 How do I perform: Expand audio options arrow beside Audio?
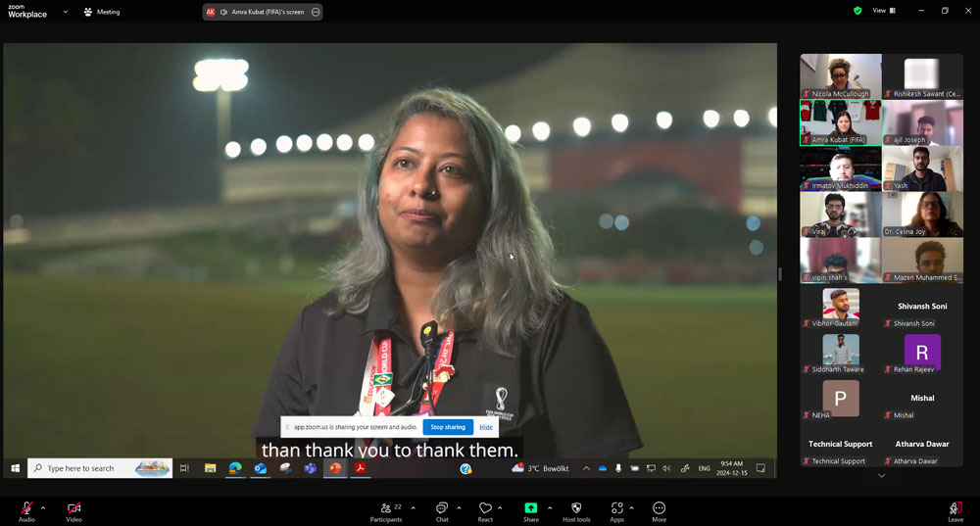43,507
